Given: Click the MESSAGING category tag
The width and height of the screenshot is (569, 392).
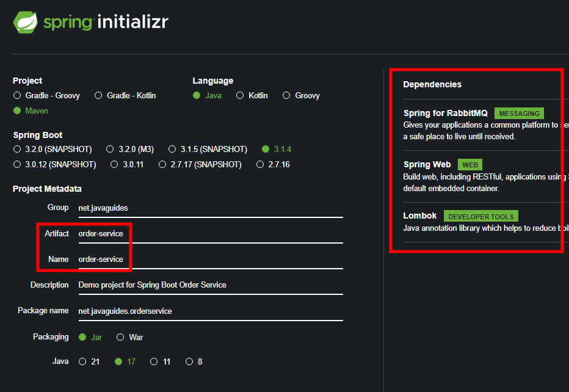Looking at the screenshot, I should tap(520, 114).
